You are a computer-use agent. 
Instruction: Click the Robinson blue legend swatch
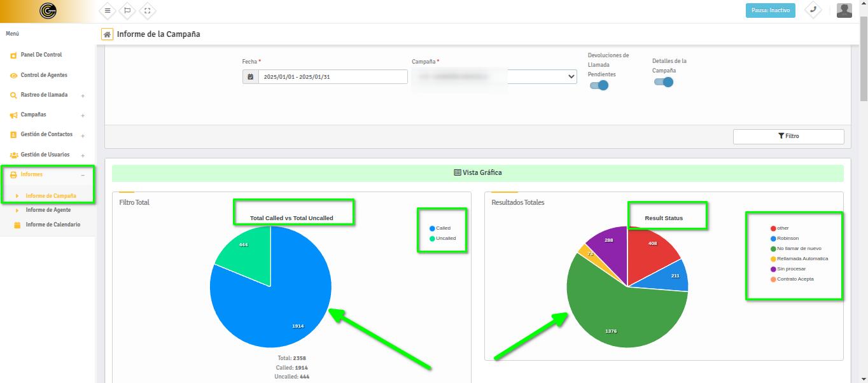click(773, 239)
